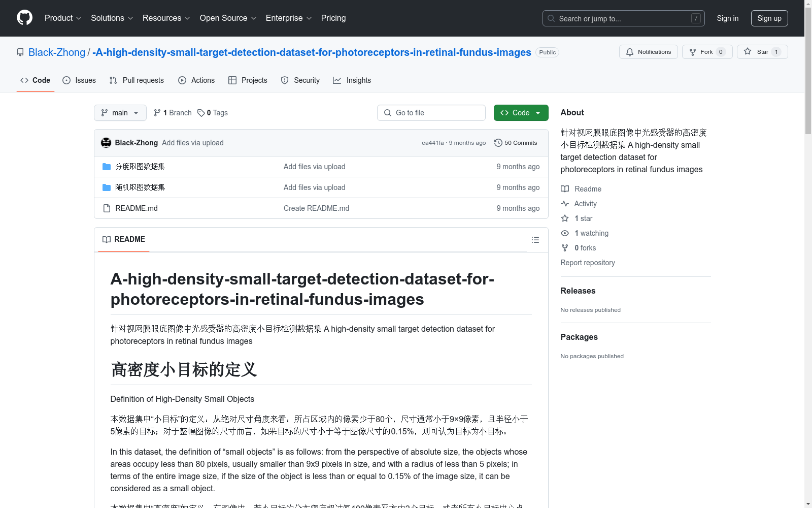Focus the 'Search or jump to...' field

point(624,18)
